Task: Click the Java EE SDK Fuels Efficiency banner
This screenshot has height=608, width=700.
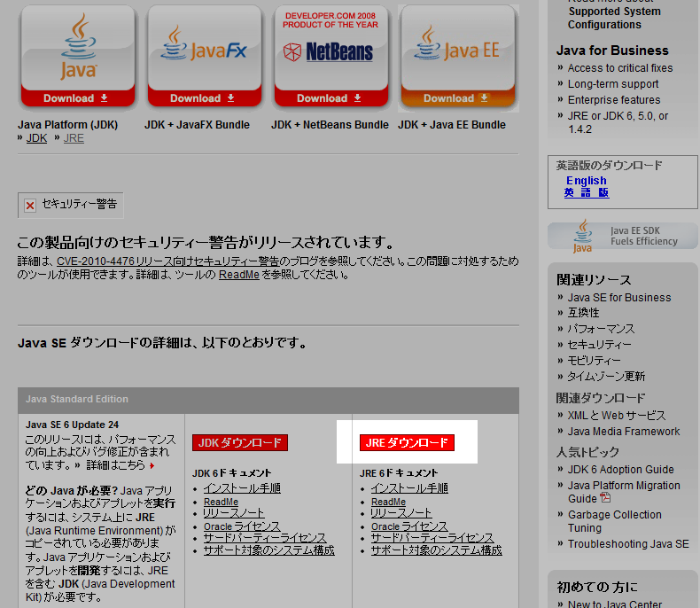Action: (x=622, y=235)
